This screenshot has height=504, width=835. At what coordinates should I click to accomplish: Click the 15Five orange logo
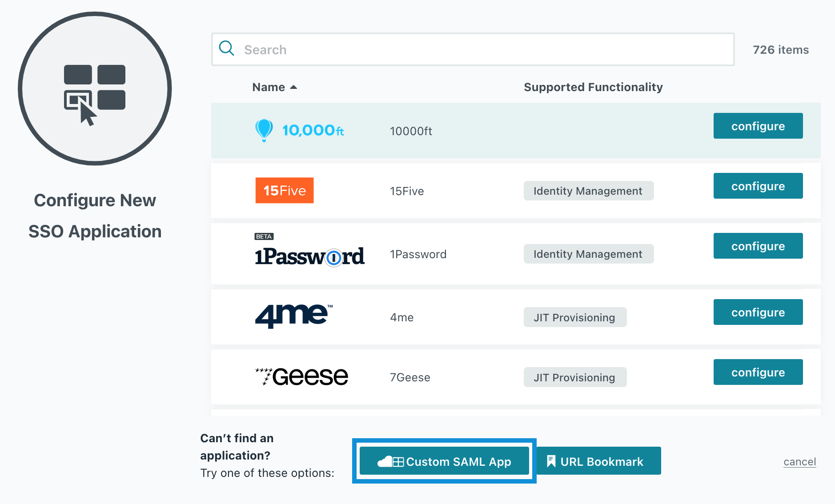tap(285, 190)
